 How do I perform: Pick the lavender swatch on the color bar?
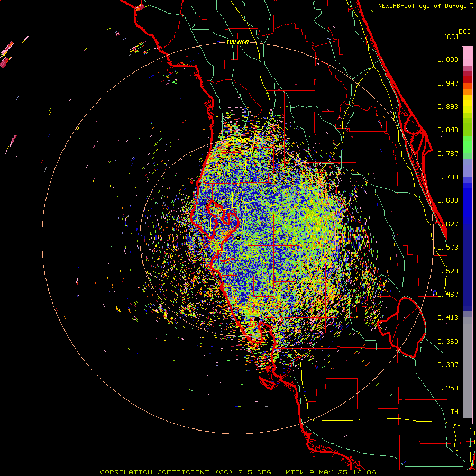467,168
